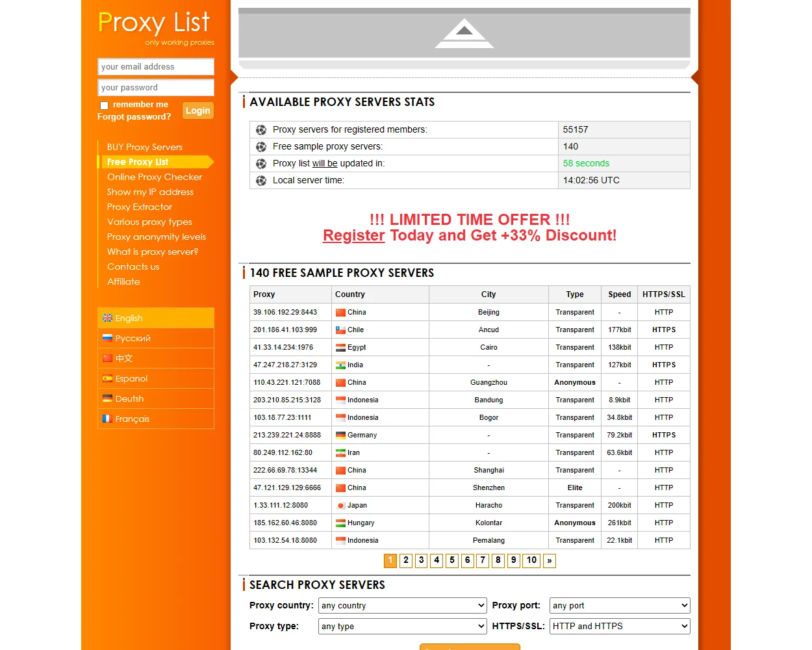Image resolution: width=812 pixels, height=650 pixels.
Task: Click the password input field
Action: coord(156,88)
